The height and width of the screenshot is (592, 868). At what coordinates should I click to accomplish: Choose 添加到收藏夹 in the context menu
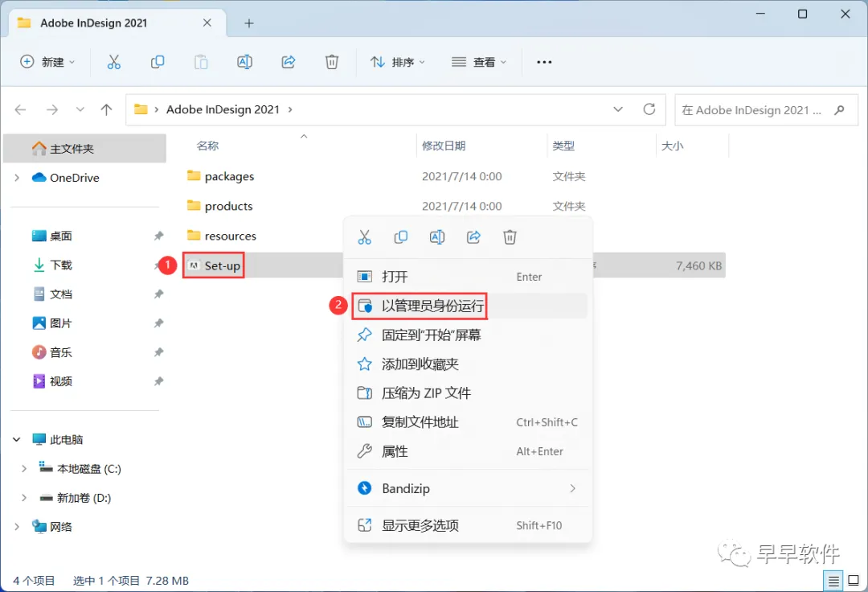[x=468, y=364]
